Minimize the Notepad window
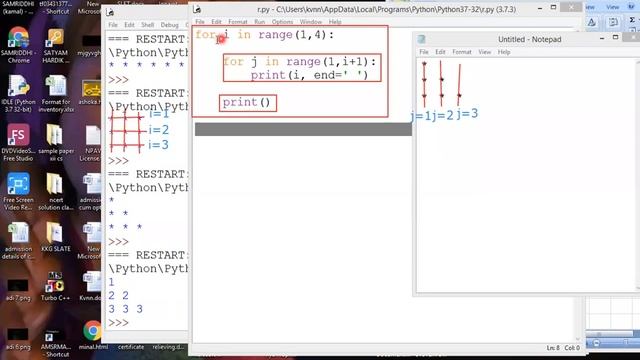The height and width of the screenshot is (360, 640). [x=602, y=38]
